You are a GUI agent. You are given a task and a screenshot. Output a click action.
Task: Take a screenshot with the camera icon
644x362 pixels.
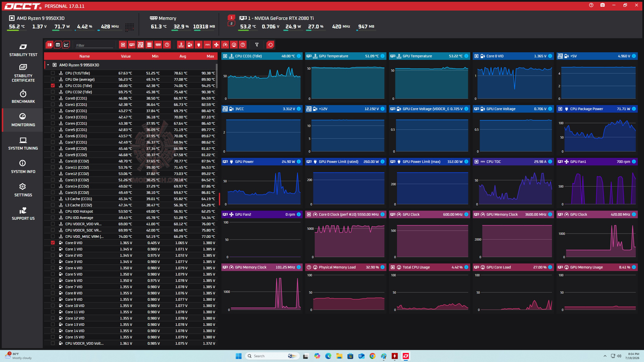pyautogui.click(x=602, y=5)
